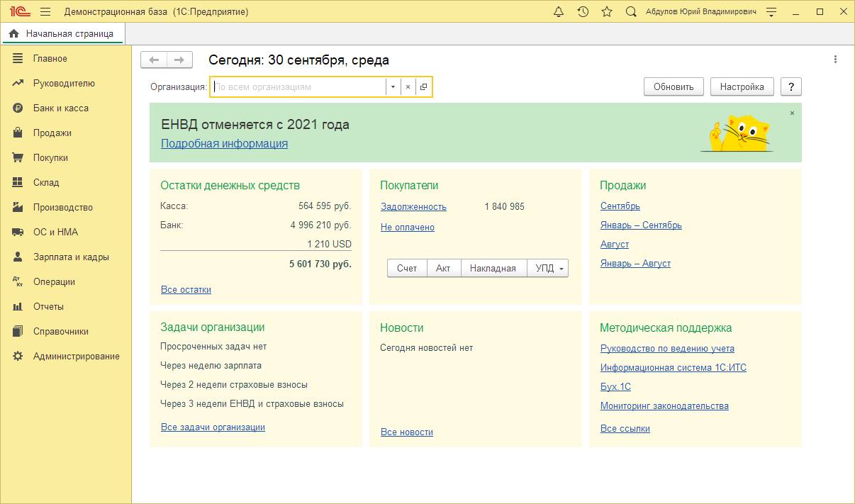Click the Покупки basket icon
The height and width of the screenshot is (504, 855).
tap(18, 158)
